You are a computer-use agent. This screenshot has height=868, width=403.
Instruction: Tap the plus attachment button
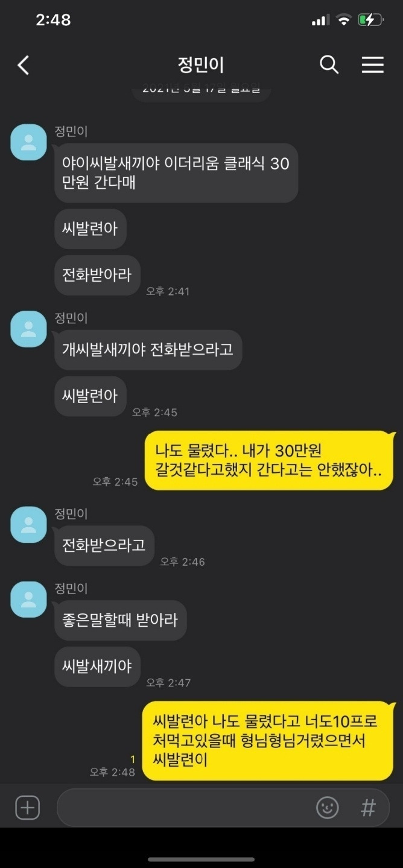pos(27,807)
